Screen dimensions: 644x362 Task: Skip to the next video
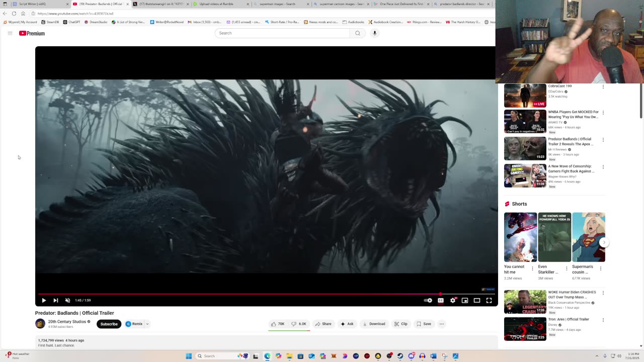point(56,300)
